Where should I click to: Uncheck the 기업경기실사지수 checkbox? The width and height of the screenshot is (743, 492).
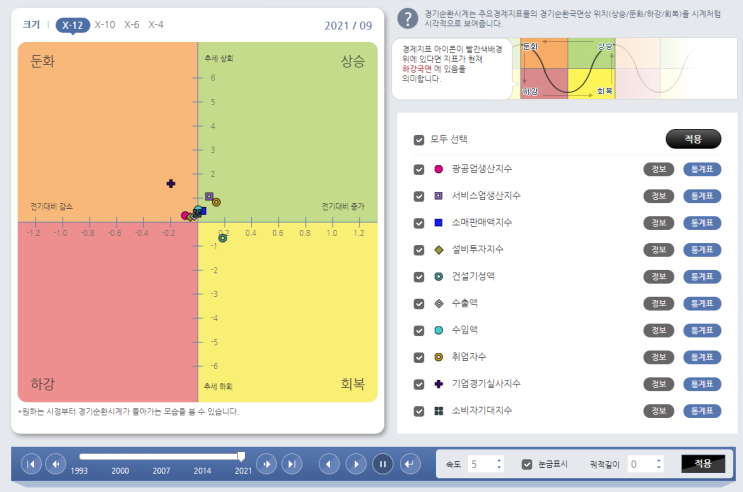[419, 384]
